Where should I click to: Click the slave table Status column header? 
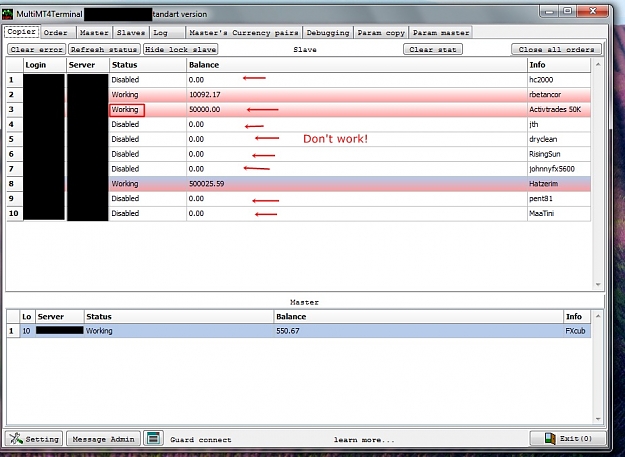tap(147, 65)
